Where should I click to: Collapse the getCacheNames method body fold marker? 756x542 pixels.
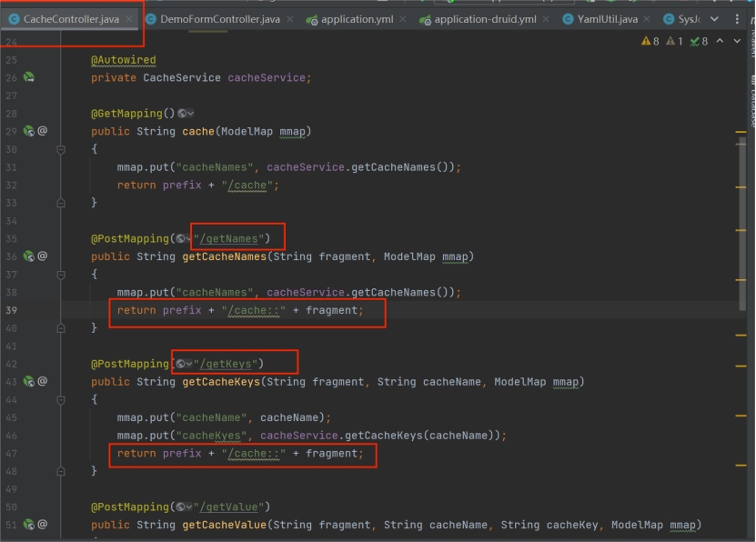[x=61, y=275]
